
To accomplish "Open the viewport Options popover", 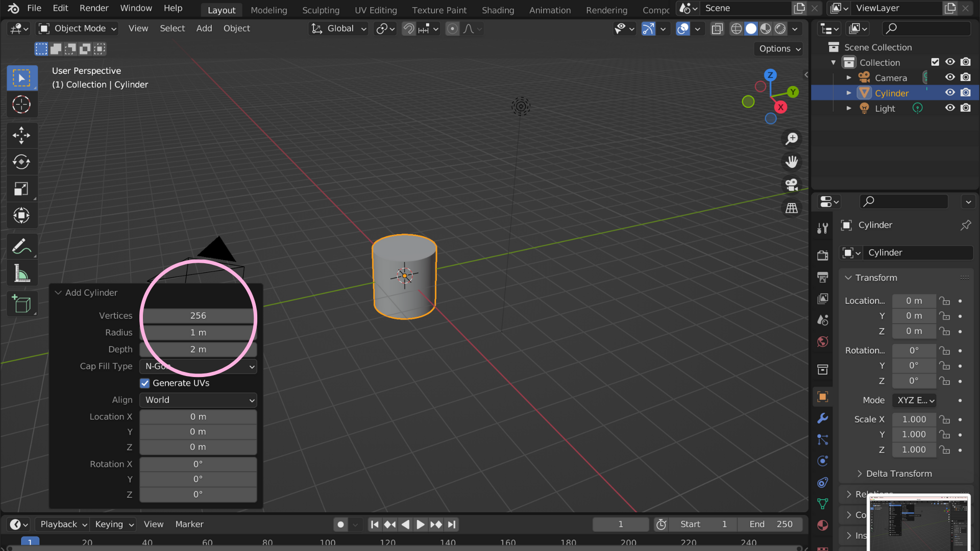I will pyautogui.click(x=778, y=48).
